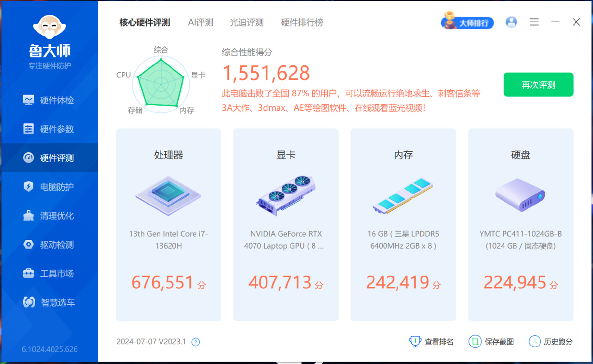
Task: Click the 清理优化 broom icon
Action: point(29,215)
